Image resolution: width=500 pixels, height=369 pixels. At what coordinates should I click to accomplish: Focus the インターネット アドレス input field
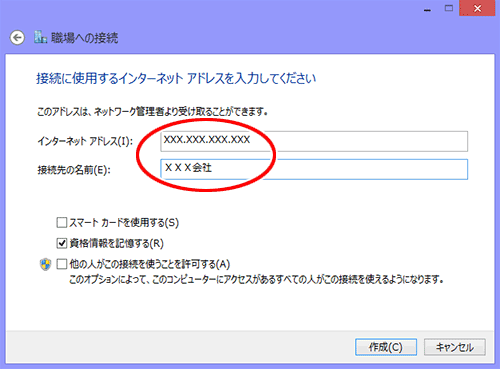(314, 141)
